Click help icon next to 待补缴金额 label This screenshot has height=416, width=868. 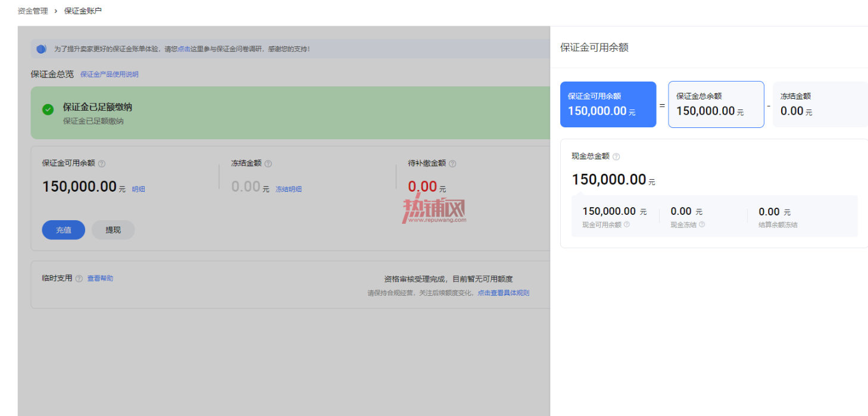pos(452,164)
